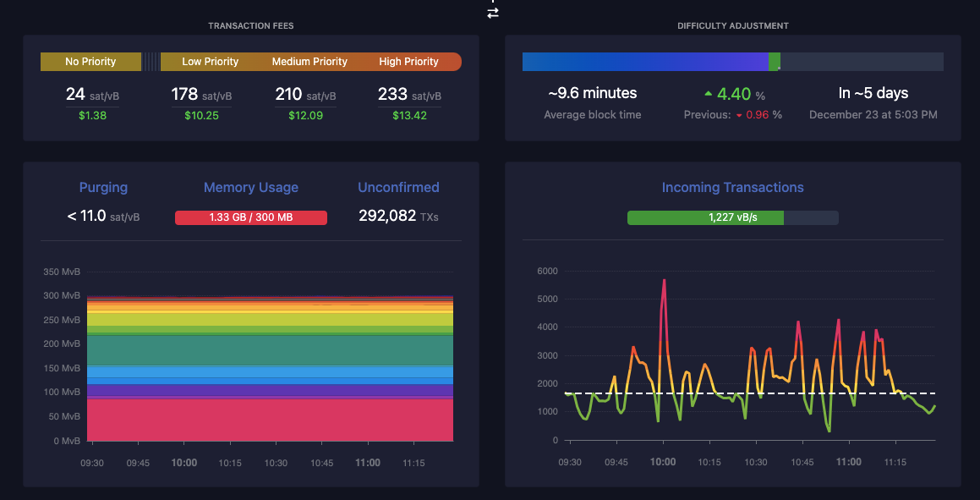Click the December 23 at 5:03 PM text
The height and width of the screenshot is (500, 980).
point(873,115)
